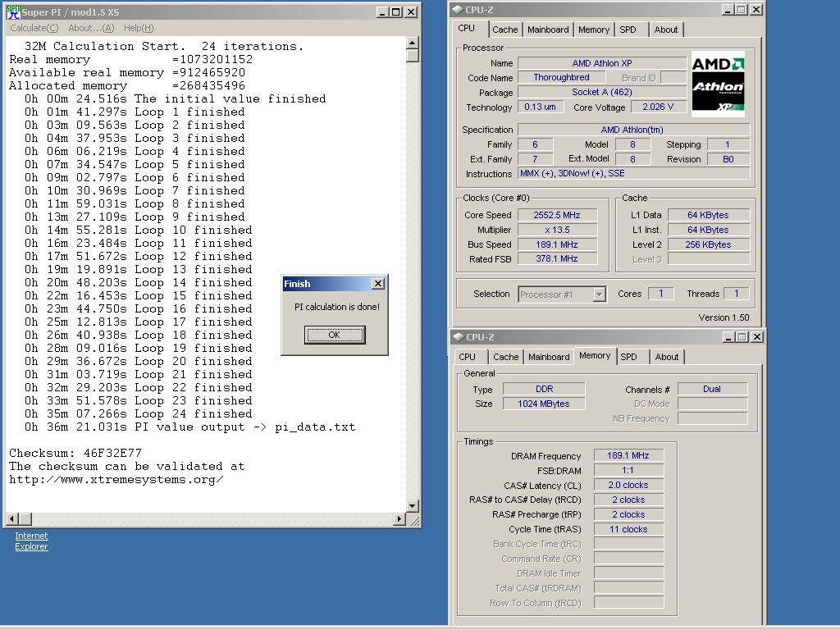Screen dimensions: 840x630
Task: Close the Finish dialog with its X
Action: pos(378,283)
